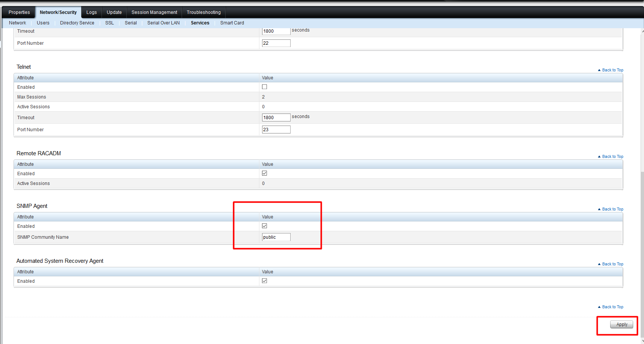This screenshot has width=644, height=344.
Task: Click Telnet Active Sessions label
Action: [x=33, y=107]
